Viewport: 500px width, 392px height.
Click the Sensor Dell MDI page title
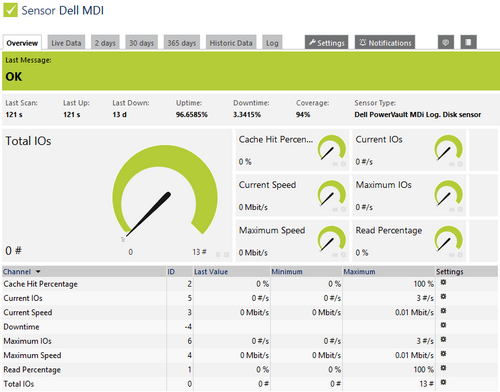(x=63, y=10)
